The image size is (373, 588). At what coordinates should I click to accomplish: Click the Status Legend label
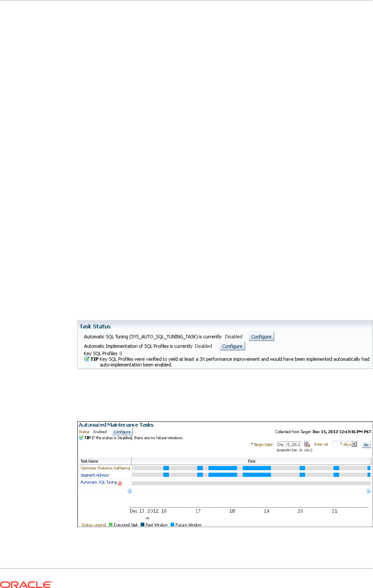point(94,525)
